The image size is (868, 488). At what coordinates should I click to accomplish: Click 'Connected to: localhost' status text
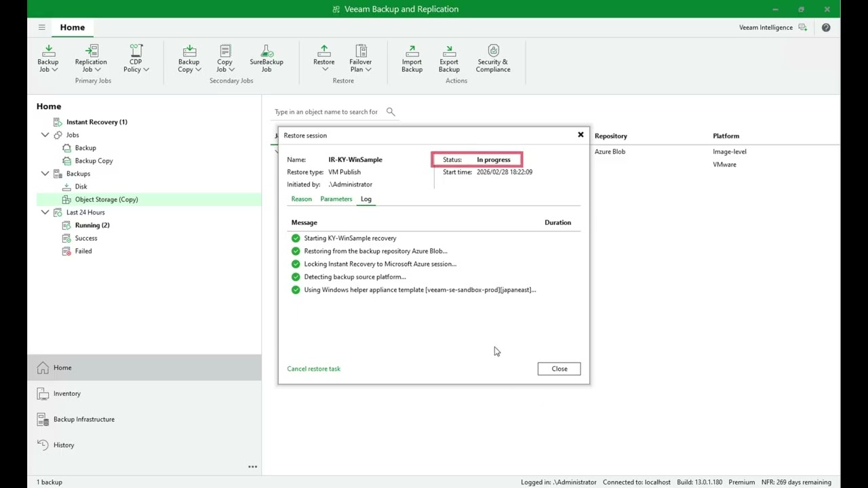point(637,482)
